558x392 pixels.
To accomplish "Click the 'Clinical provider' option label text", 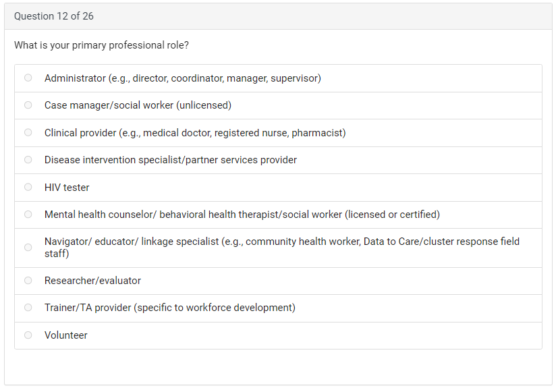I will 194,133.
